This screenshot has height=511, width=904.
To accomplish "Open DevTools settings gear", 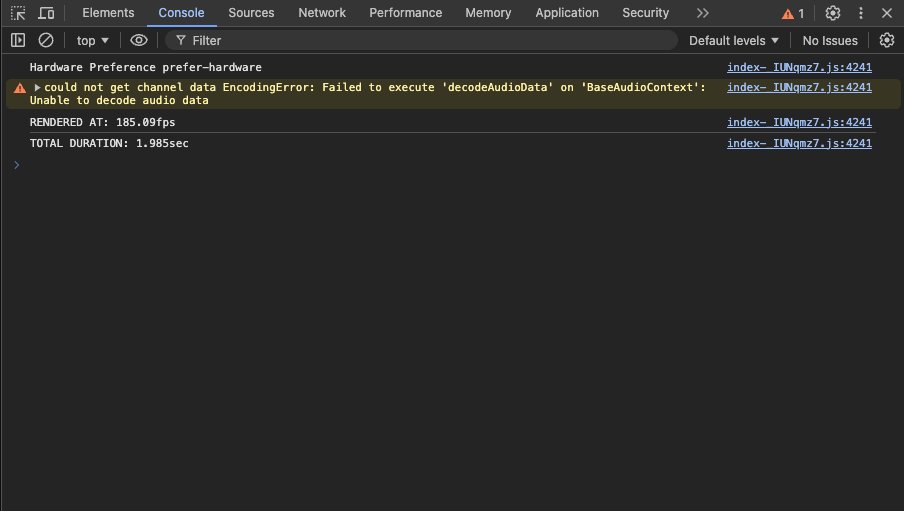I will coord(833,13).
